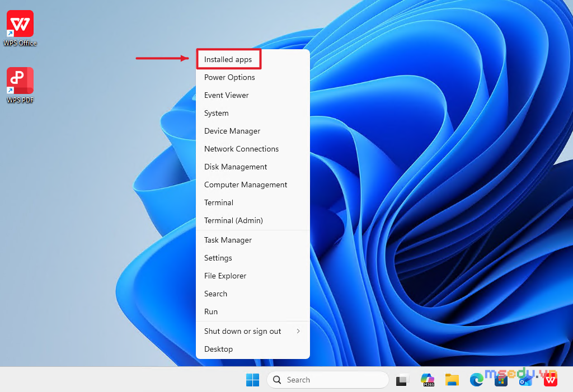This screenshot has height=392, width=573.
Task: Select System in the context menu
Action: 253,114
